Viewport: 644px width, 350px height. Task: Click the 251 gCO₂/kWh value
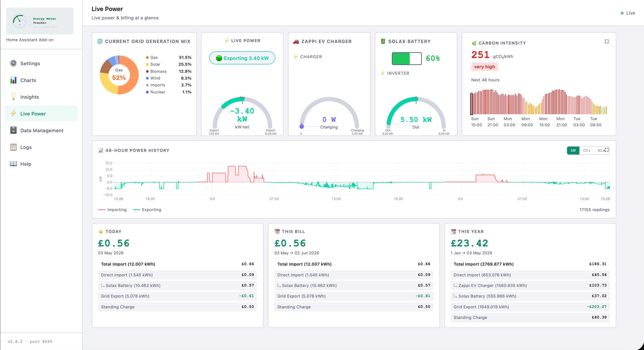[x=492, y=55]
